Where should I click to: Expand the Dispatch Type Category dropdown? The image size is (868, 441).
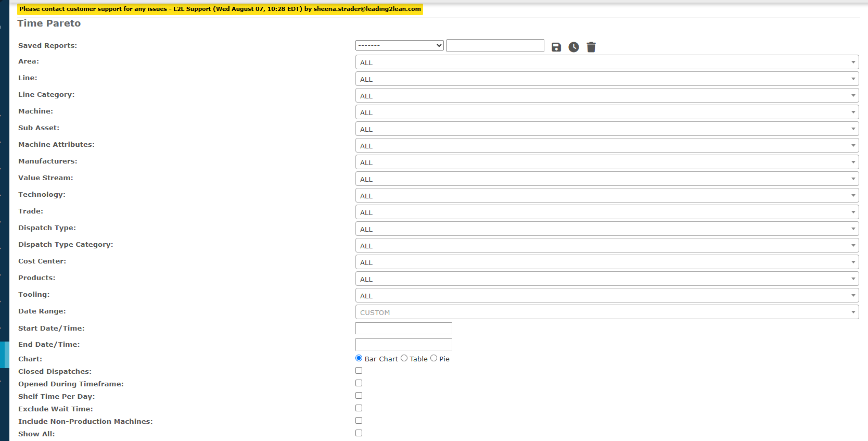607,246
